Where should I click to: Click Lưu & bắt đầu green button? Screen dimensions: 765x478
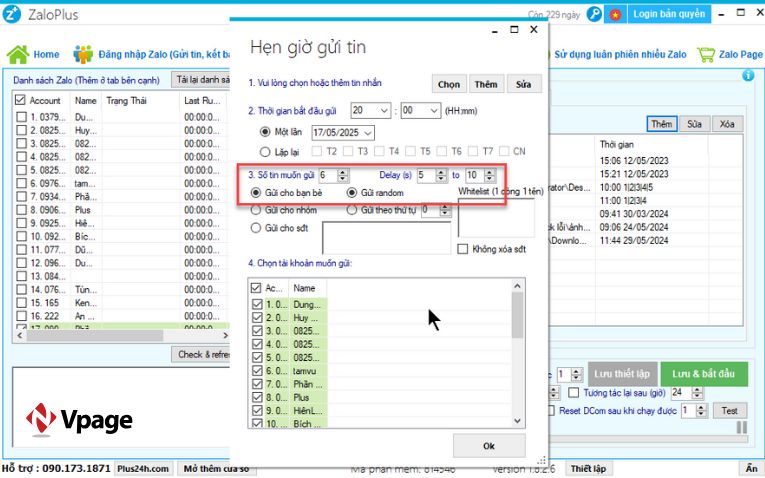tap(704, 374)
